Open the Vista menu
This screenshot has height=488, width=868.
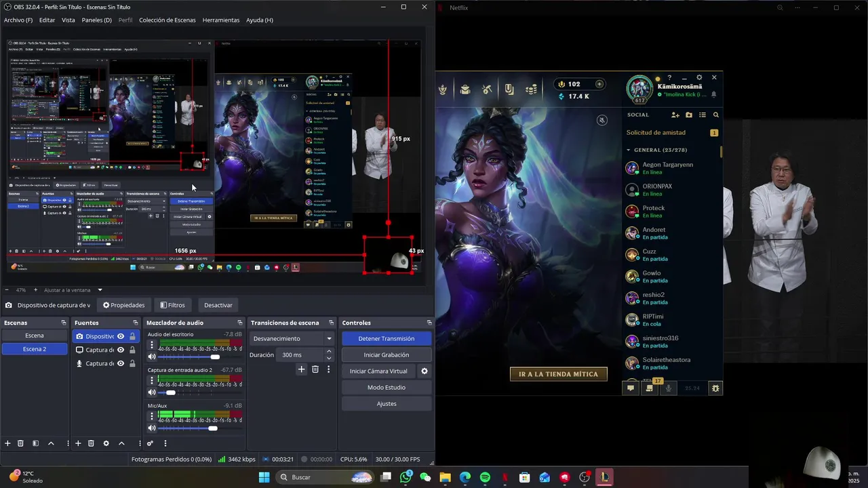pyautogui.click(x=68, y=20)
